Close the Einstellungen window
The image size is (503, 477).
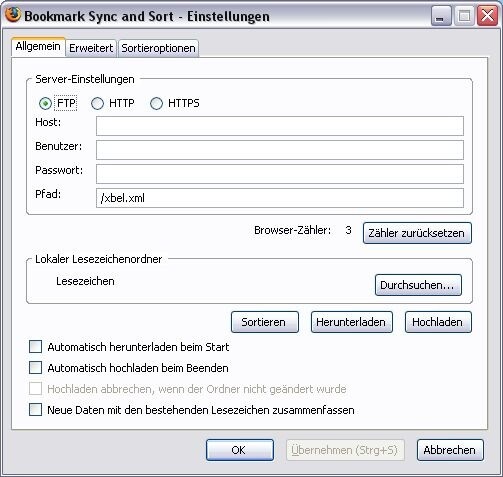tap(488, 16)
